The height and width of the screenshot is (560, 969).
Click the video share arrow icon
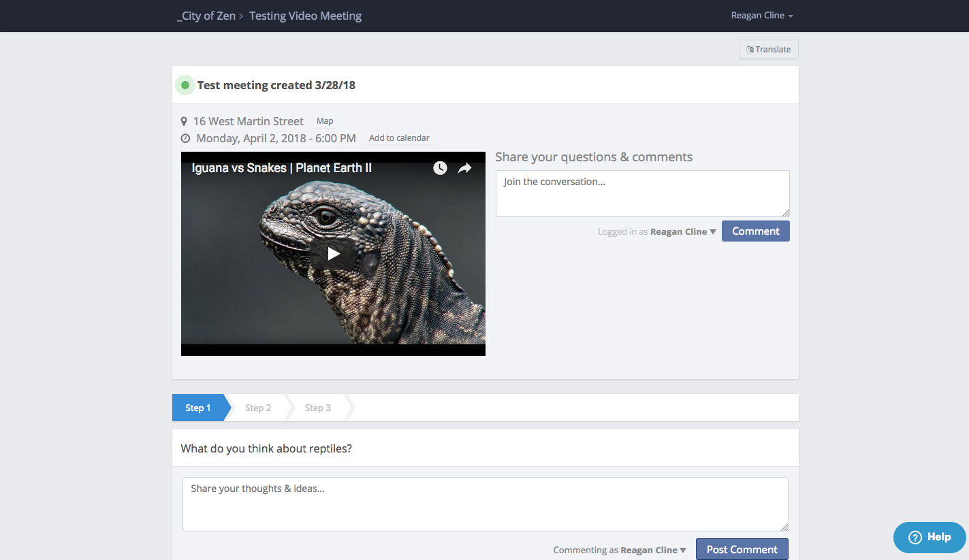464,168
